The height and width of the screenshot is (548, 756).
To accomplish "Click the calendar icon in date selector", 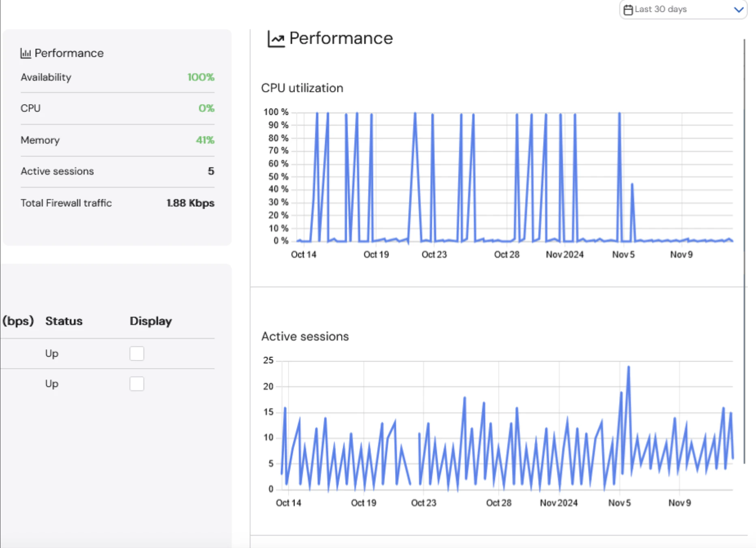I will click(x=628, y=10).
